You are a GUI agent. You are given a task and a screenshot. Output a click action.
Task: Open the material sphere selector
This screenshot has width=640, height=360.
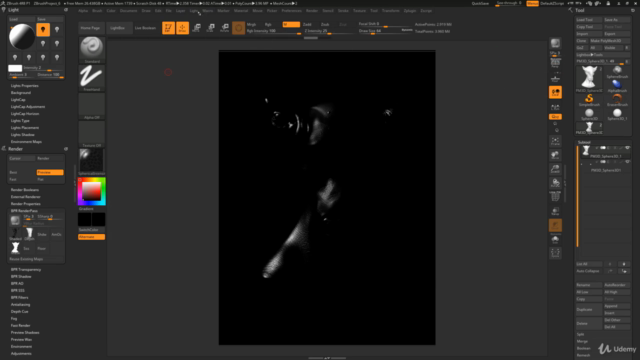pyautogui.click(x=91, y=162)
